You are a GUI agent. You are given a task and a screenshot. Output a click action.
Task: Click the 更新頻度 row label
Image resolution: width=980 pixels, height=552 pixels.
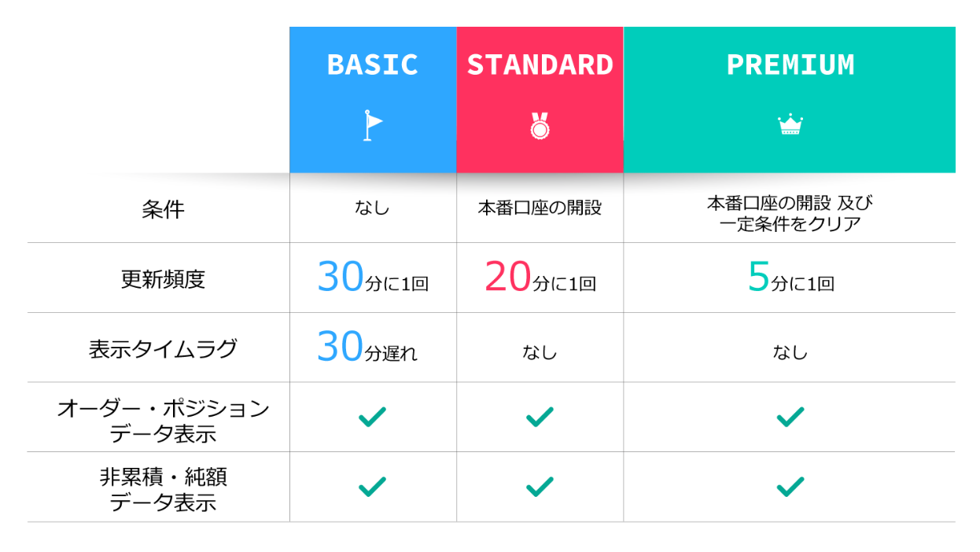coord(163,278)
